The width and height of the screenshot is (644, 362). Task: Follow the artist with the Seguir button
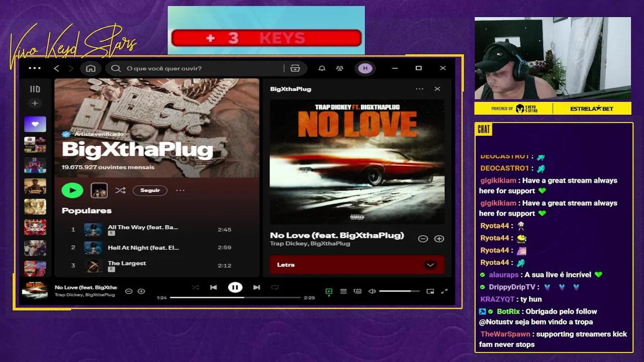[150, 190]
